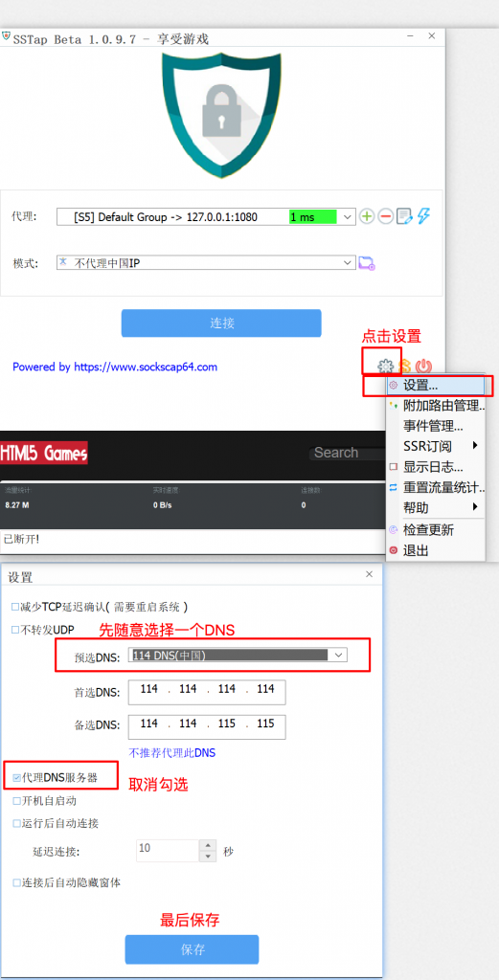Choose 附加路由管理 from the menu
The height and width of the screenshot is (980, 499).
[x=437, y=406]
